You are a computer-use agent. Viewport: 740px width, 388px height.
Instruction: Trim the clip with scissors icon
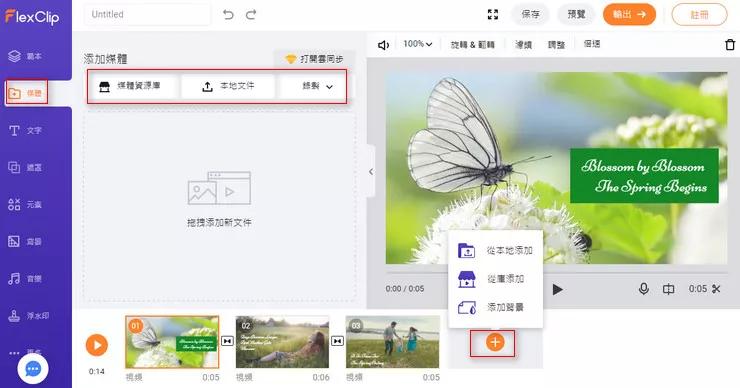[716, 289]
